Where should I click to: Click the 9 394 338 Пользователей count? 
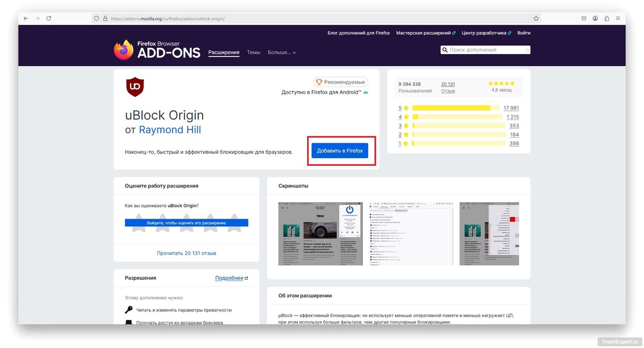coord(415,87)
